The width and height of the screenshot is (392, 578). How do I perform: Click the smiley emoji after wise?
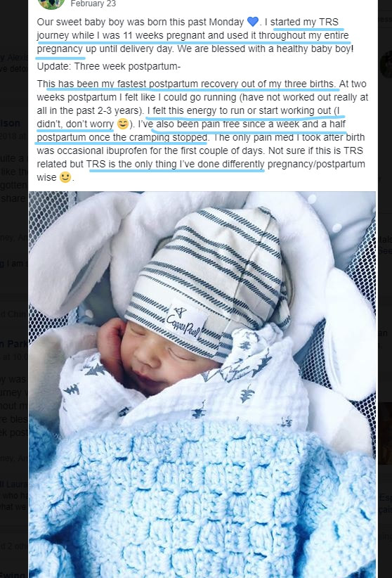(65, 177)
